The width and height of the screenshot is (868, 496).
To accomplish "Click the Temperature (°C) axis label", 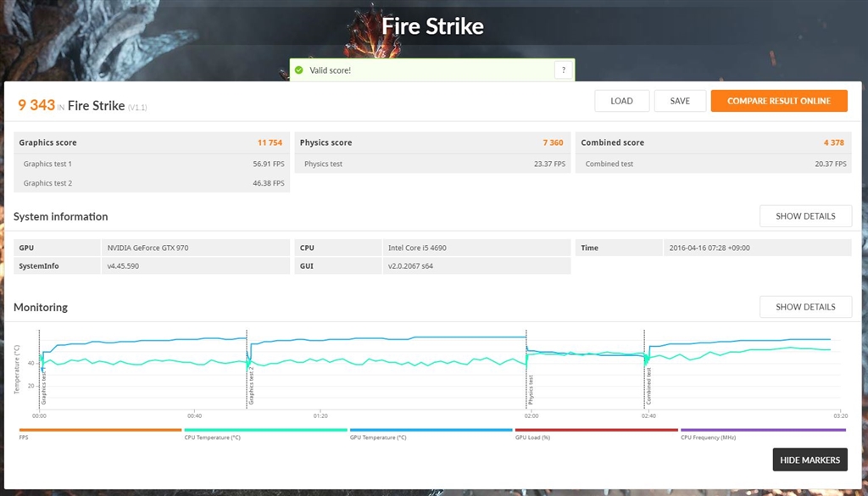I will pos(17,370).
